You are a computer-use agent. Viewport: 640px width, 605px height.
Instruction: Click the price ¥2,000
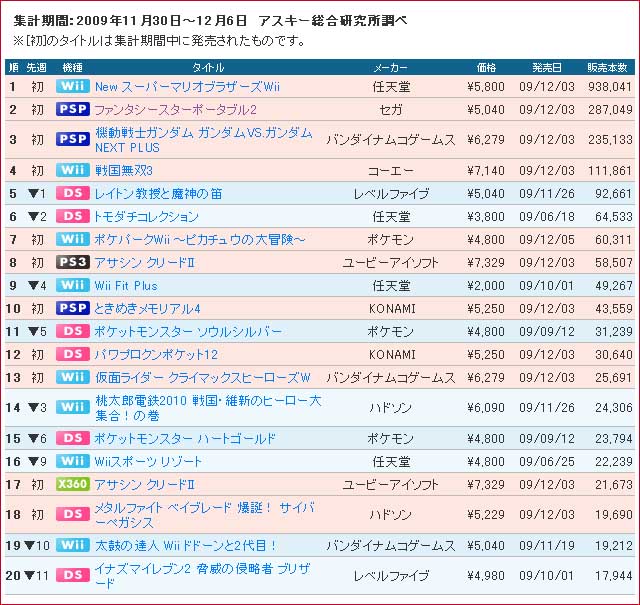486,286
